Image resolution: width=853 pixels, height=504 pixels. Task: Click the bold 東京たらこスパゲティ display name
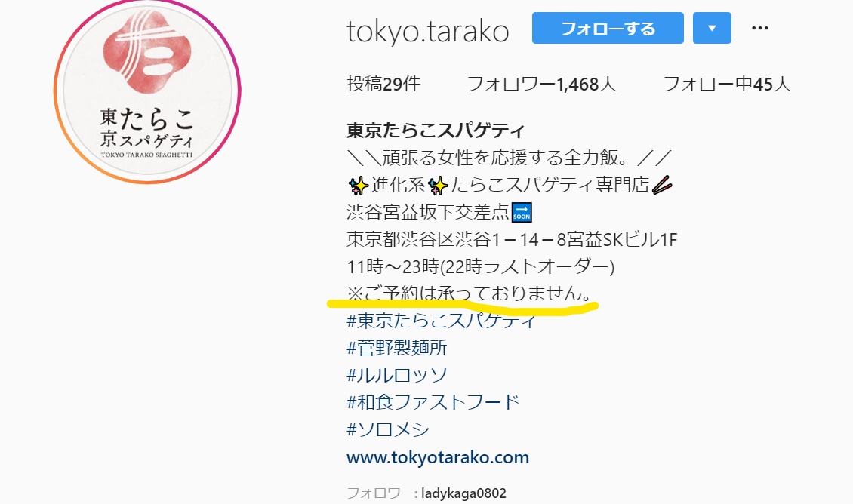click(x=436, y=131)
